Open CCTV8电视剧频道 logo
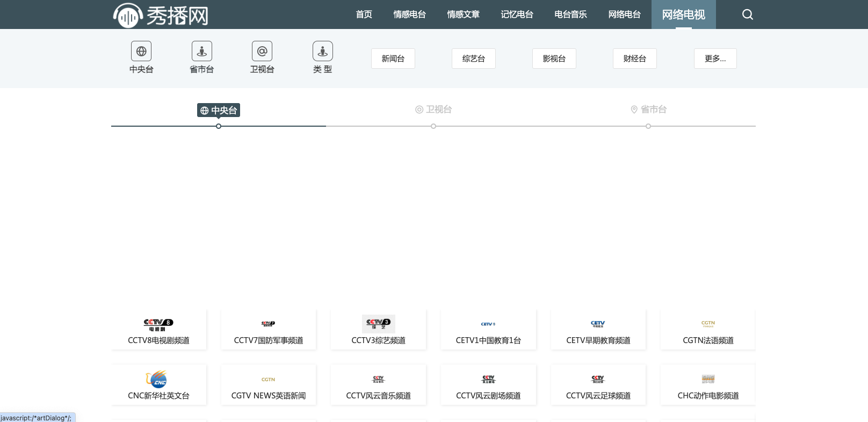 (x=158, y=324)
